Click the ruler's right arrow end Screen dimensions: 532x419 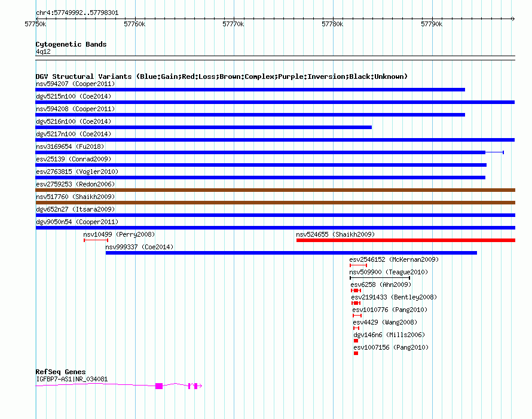(x=513, y=19)
